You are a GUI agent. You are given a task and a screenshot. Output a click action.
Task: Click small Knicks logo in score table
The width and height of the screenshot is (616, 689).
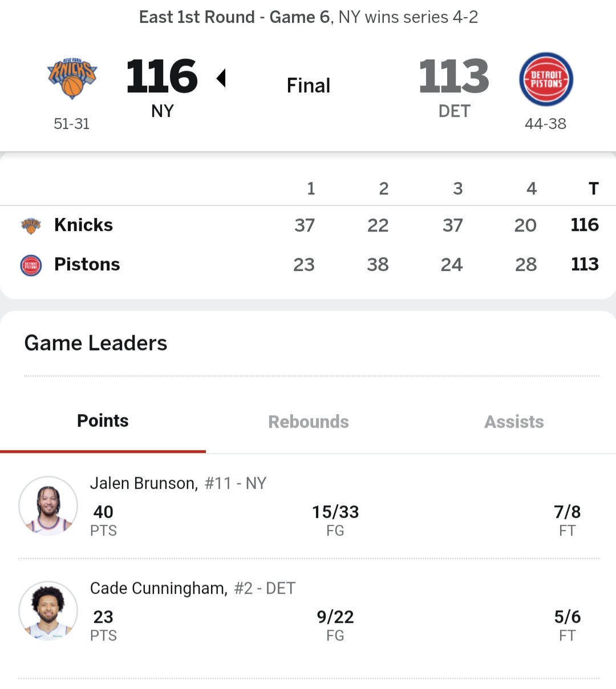(x=31, y=225)
